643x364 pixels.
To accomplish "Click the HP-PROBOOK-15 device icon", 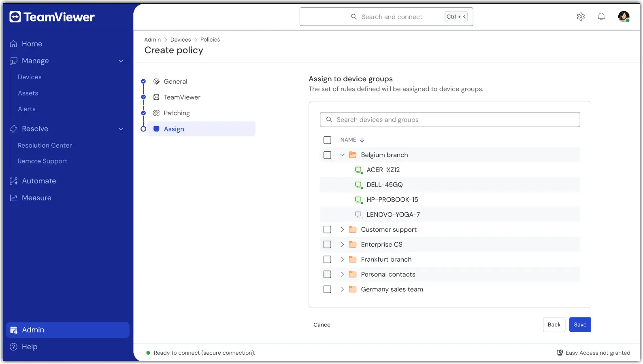I will pos(358,200).
